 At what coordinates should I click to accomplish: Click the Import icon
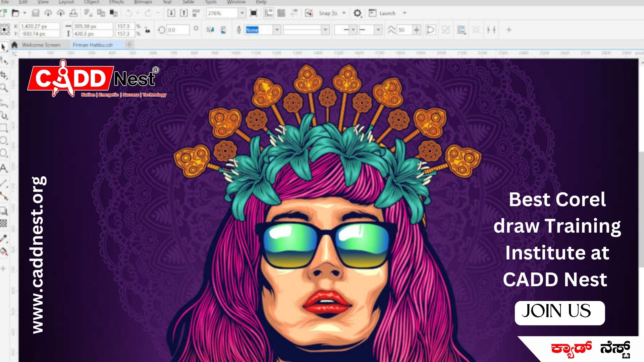click(171, 13)
